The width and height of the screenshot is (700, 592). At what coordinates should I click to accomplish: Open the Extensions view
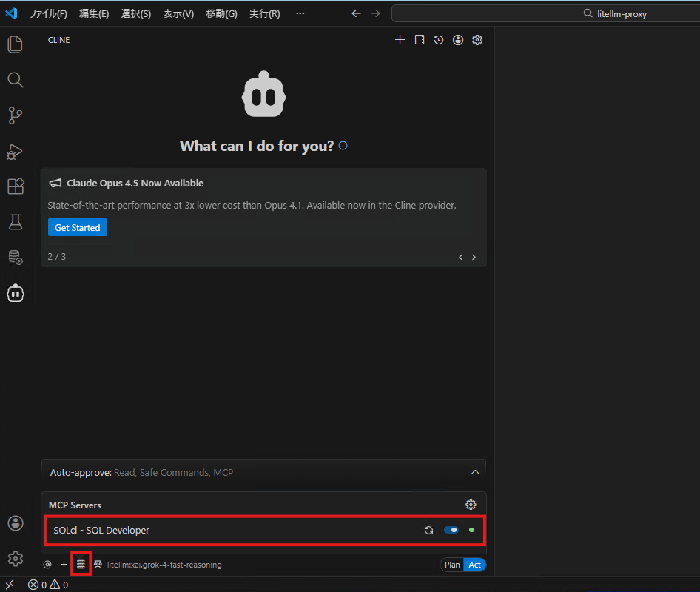pos(16,186)
